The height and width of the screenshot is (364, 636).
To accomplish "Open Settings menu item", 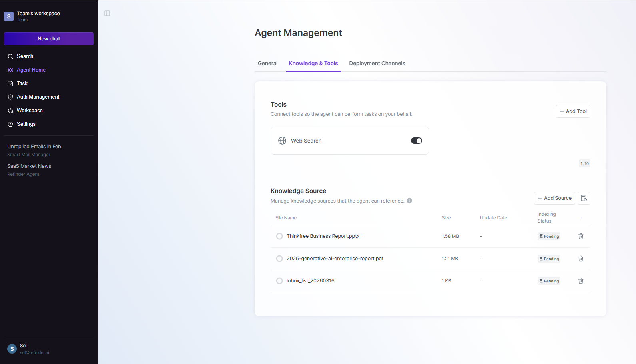I will (x=49, y=124).
